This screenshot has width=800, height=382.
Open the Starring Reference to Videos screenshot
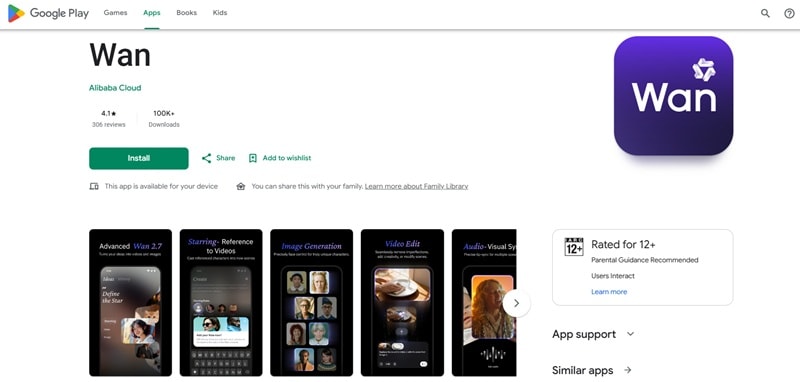(221, 302)
